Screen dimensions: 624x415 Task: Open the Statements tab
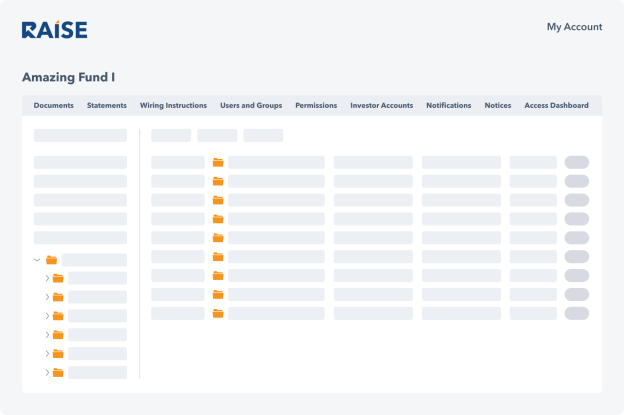(x=107, y=105)
